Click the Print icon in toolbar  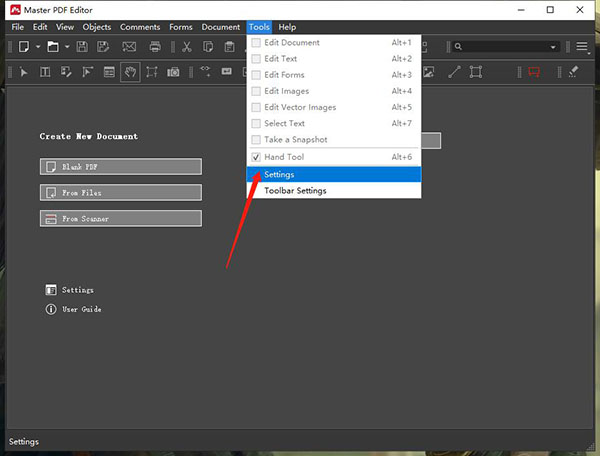pos(155,47)
